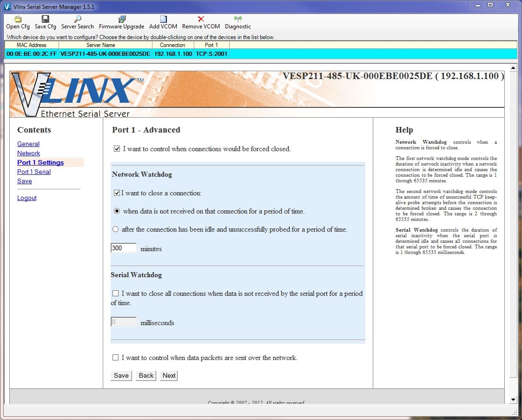Enable Serial Watchdog close all connections checkbox
The image size is (522, 420).
pyautogui.click(x=116, y=293)
